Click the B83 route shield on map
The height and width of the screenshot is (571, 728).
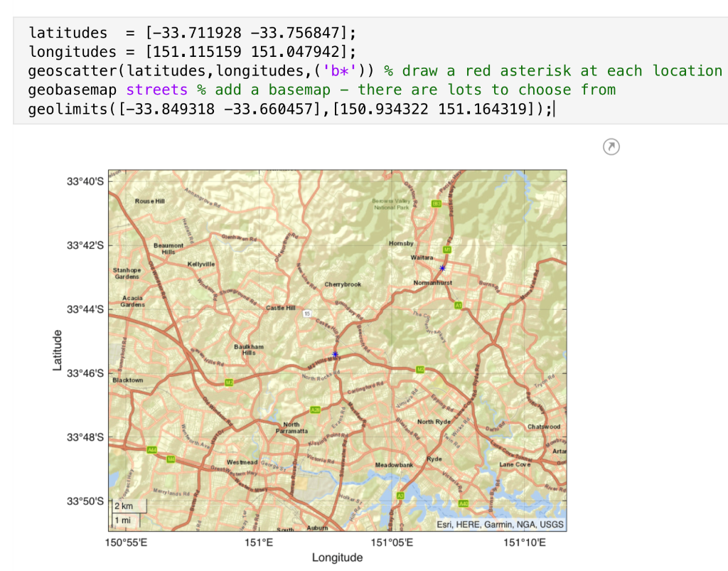(x=437, y=204)
